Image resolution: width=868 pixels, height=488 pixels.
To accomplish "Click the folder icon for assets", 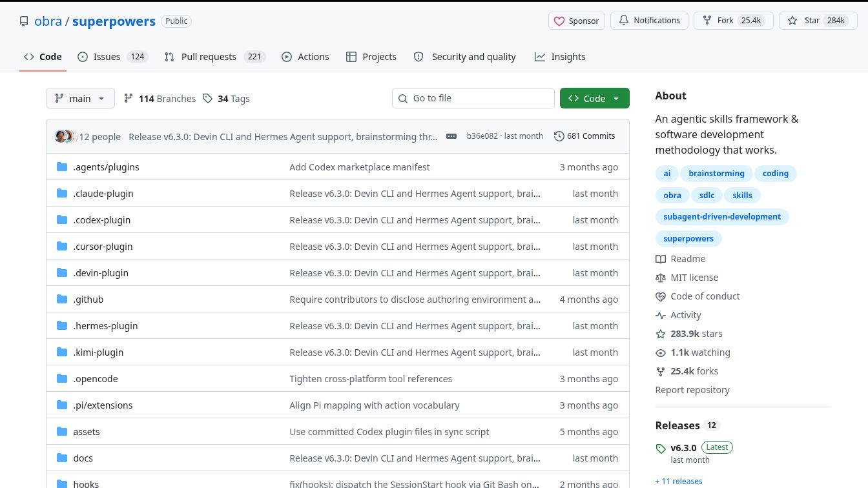I will [x=62, y=432].
